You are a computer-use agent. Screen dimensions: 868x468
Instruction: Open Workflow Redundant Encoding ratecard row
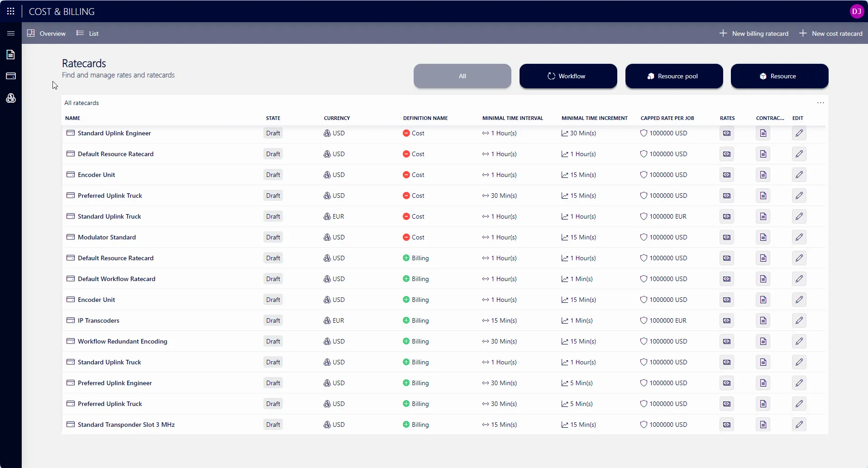(x=123, y=341)
